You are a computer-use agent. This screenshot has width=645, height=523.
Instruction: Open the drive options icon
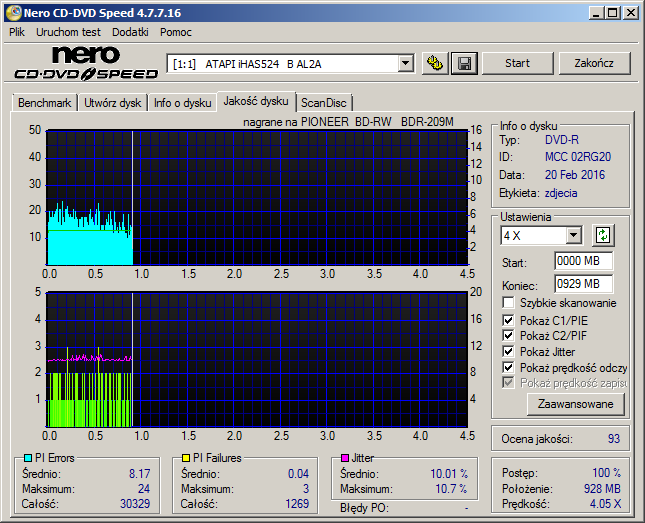[x=435, y=63]
